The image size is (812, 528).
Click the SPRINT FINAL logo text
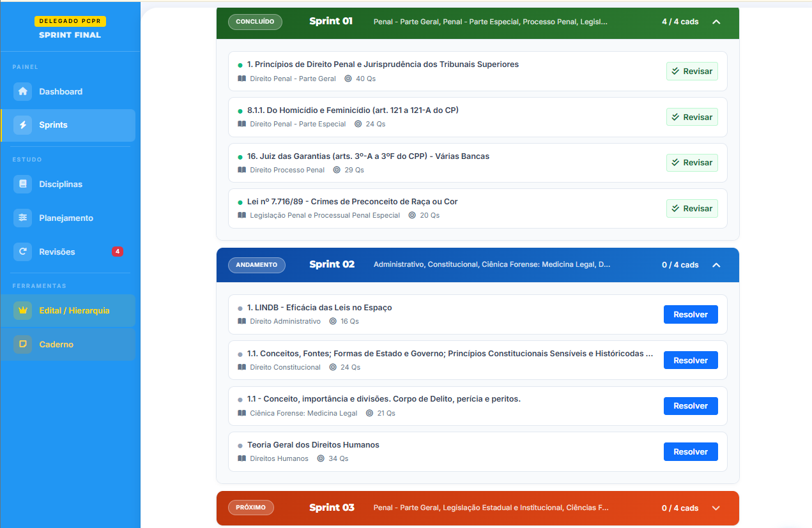click(70, 35)
